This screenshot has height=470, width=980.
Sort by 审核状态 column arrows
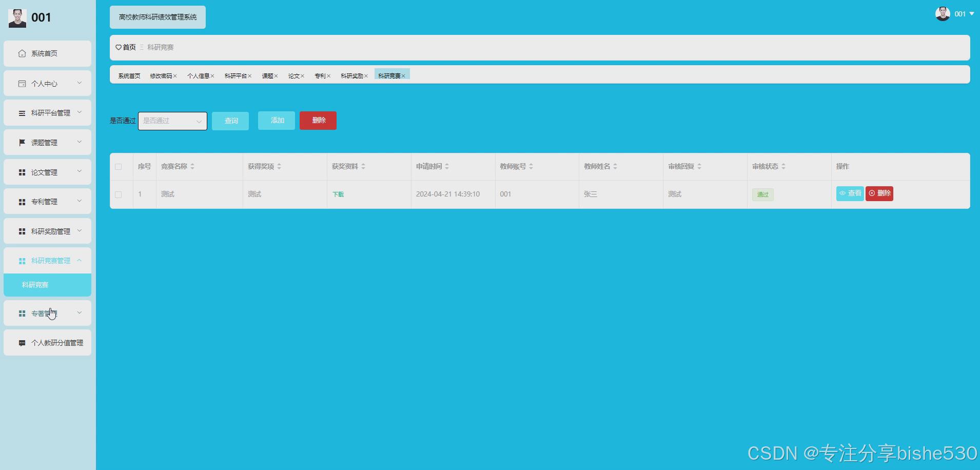(x=783, y=167)
